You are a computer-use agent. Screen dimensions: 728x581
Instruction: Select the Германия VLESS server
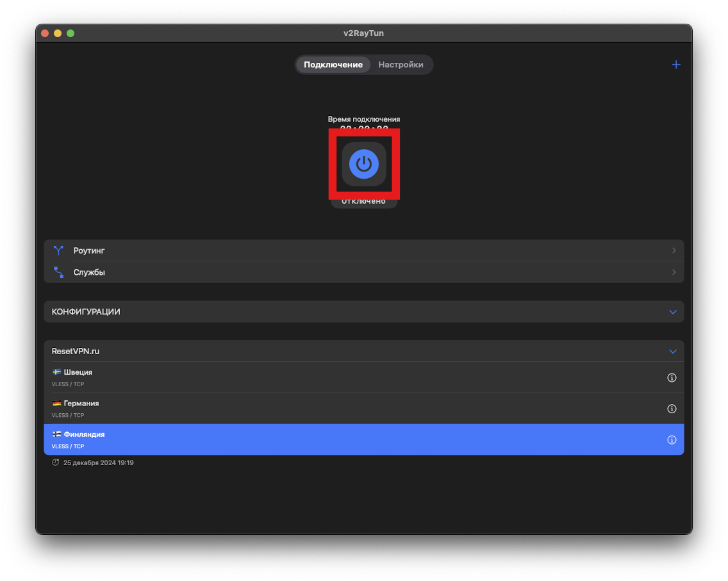[320, 409]
